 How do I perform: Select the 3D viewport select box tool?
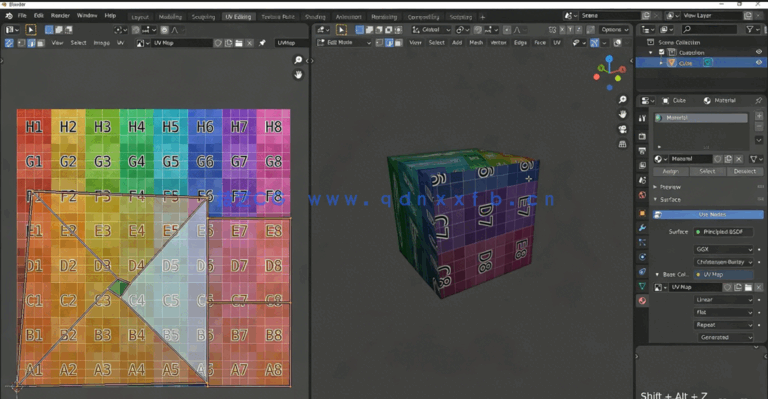pos(341,30)
